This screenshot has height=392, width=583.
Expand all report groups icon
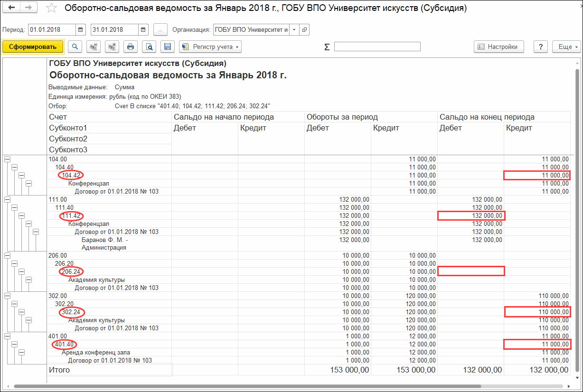coord(113,47)
